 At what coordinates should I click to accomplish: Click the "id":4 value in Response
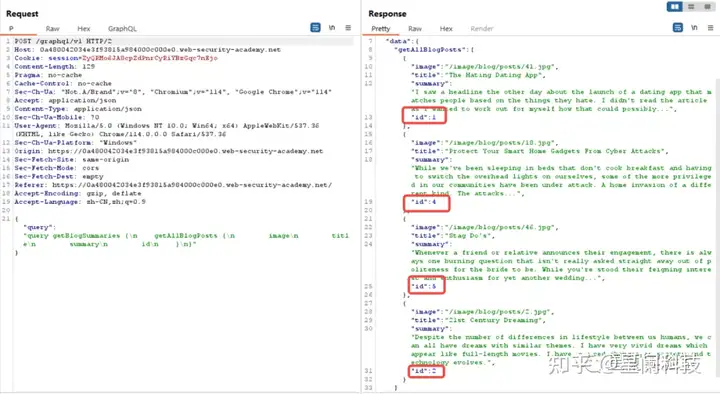[424, 202]
